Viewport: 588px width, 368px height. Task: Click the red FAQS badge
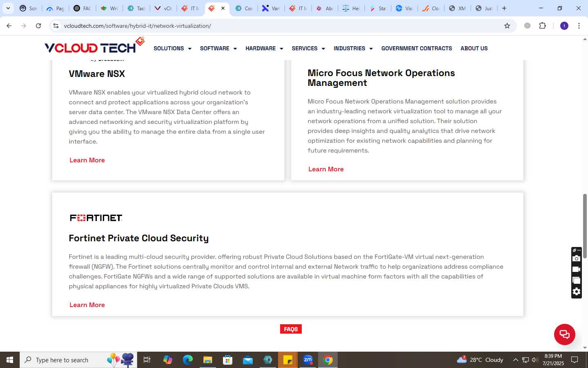[291, 329]
